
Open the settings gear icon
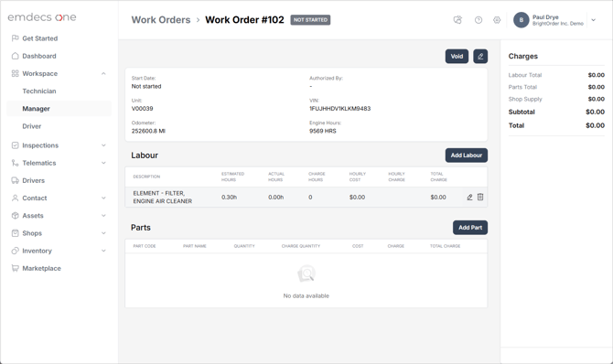(497, 20)
